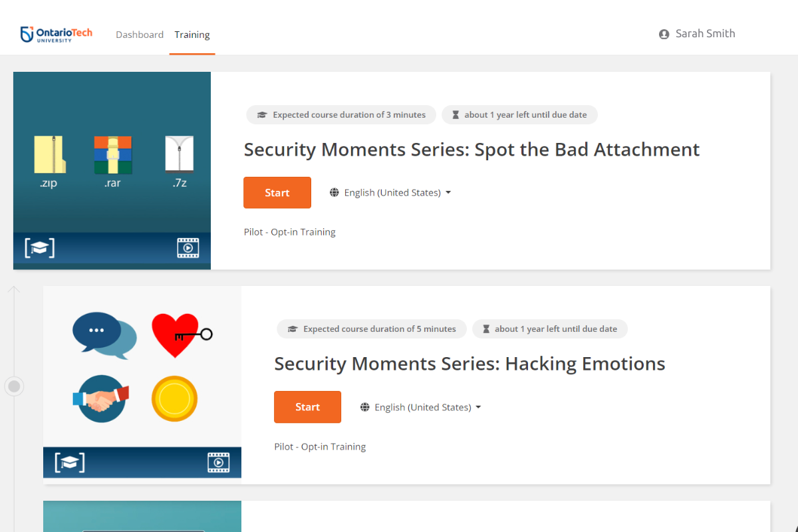
Task: Open the Hacking Emotions course title
Action: pos(469,364)
